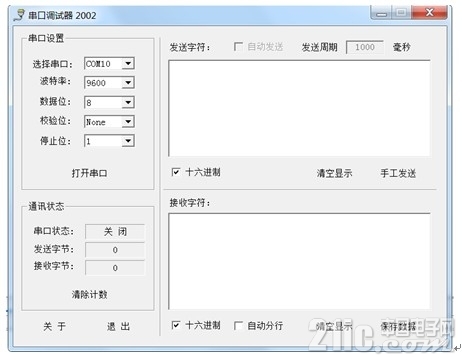
Task: Click the 打开串口 button
Action: pos(89,173)
